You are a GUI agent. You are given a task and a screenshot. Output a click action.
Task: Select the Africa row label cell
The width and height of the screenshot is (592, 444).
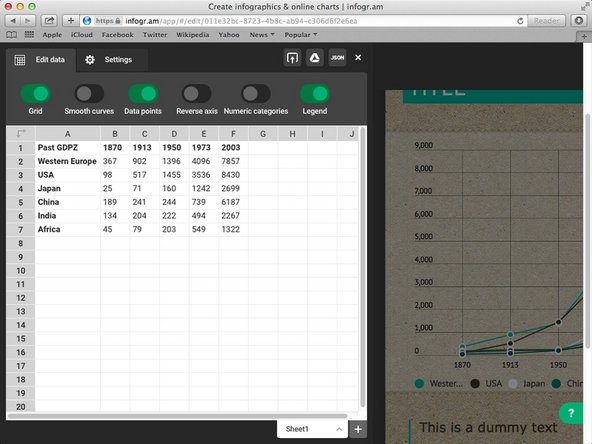(68, 229)
